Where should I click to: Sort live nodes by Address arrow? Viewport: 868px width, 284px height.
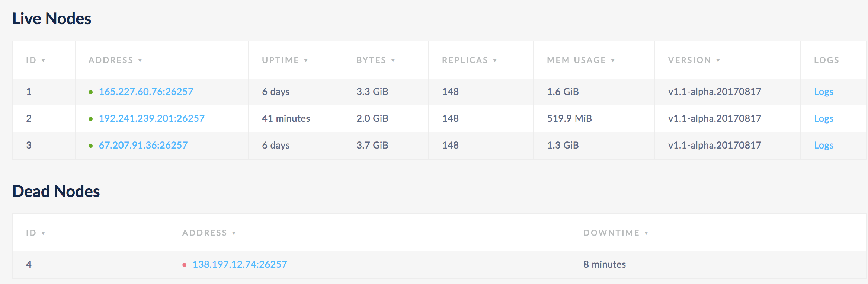[140, 60]
